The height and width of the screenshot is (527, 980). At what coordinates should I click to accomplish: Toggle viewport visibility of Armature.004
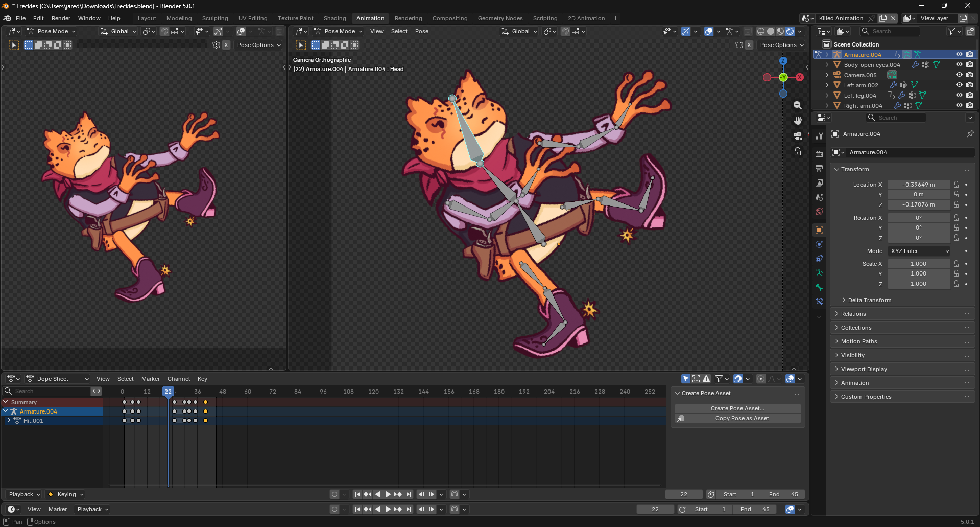959,54
